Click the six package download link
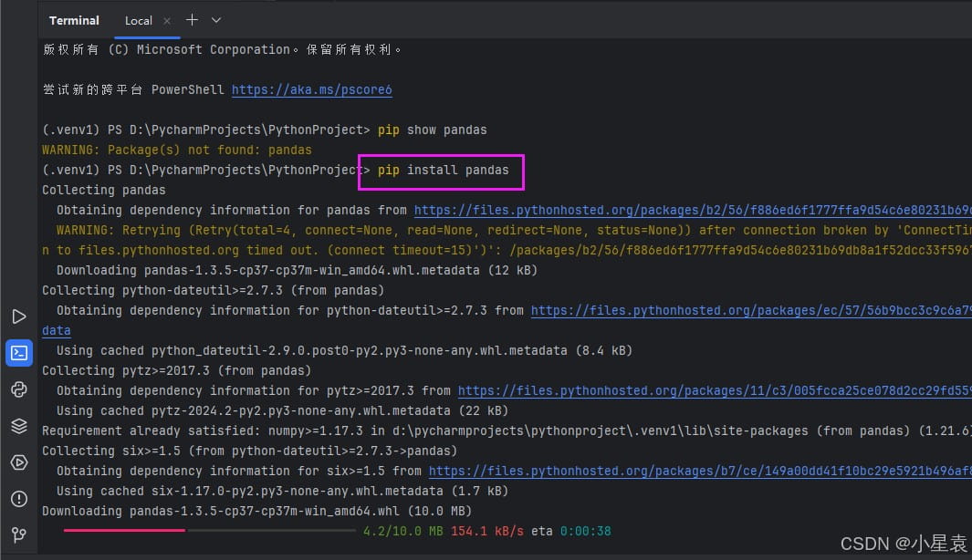The image size is (972, 560). click(x=699, y=472)
